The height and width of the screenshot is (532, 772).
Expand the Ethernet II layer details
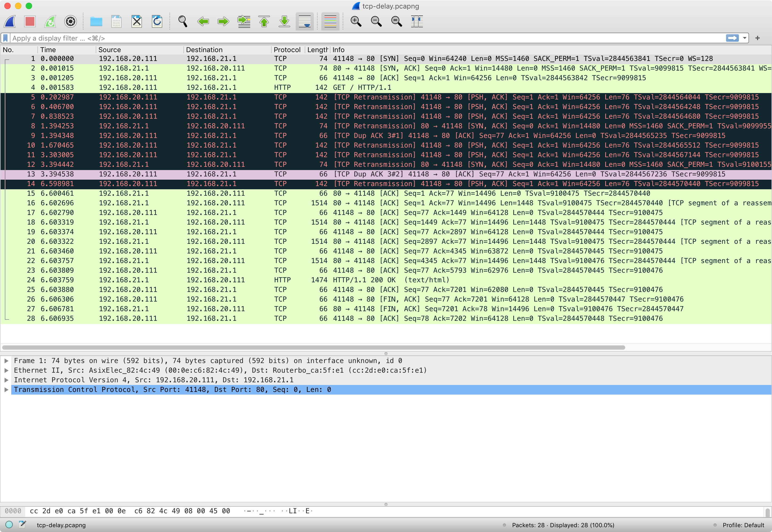pos(6,370)
